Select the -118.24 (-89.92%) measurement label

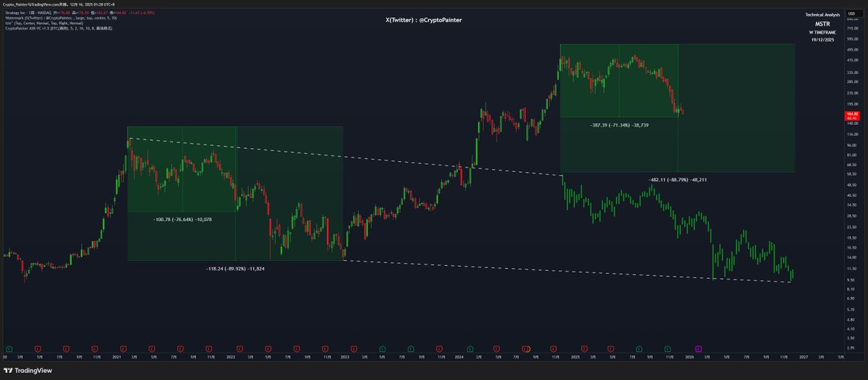click(235, 268)
